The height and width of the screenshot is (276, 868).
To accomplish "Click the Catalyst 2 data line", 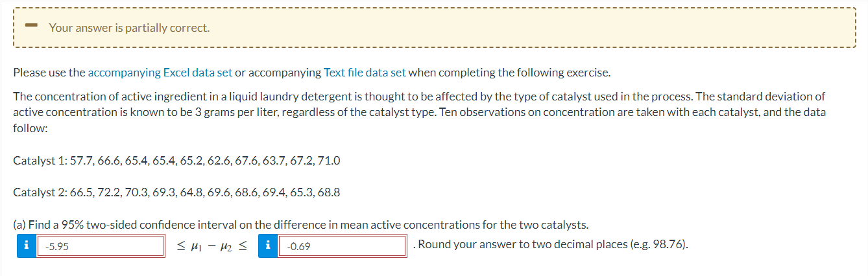I will pyautogui.click(x=176, y=192).
